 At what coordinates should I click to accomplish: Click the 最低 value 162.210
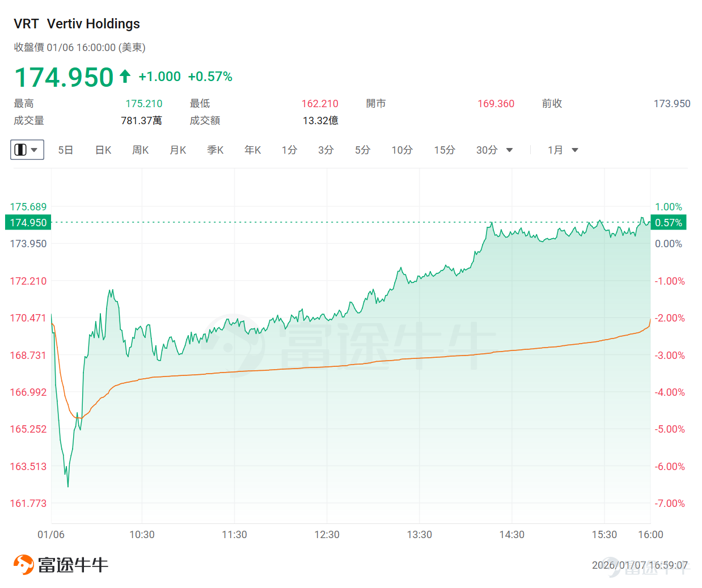pyautogui.click(x=320, y=104)
